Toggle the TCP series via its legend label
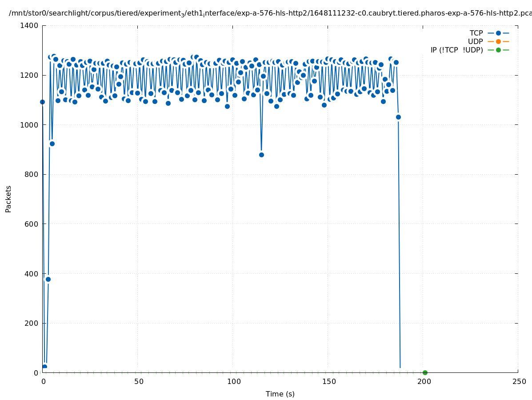The height and width of the screenshot is (400, 532). pos(476,33)
